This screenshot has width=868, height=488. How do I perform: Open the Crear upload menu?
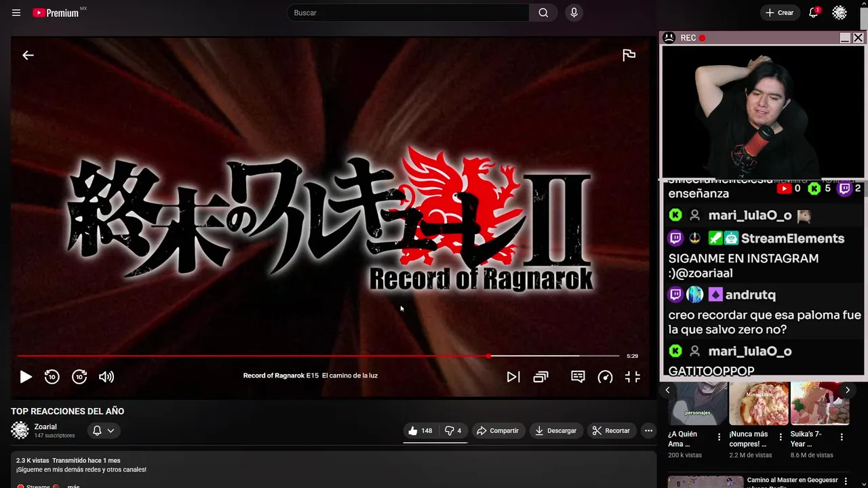[779, 13]
